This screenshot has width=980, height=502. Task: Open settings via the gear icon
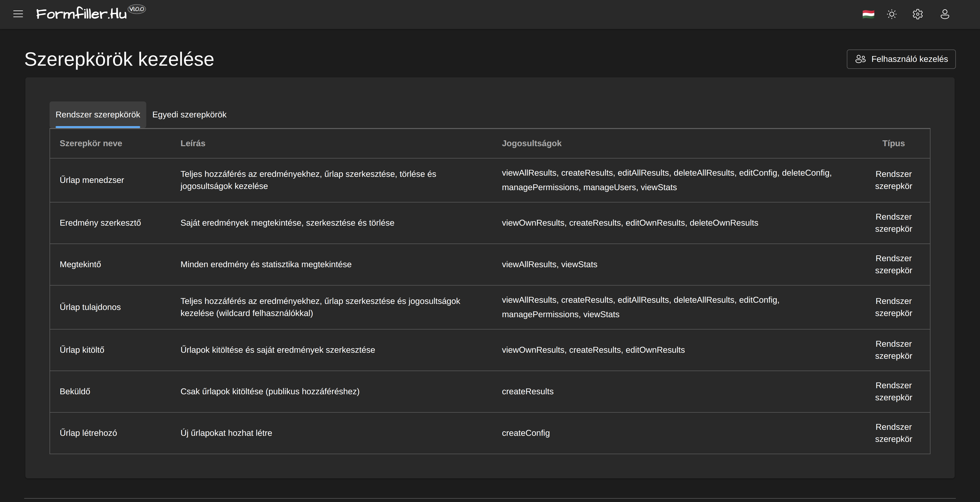point(917,14)
